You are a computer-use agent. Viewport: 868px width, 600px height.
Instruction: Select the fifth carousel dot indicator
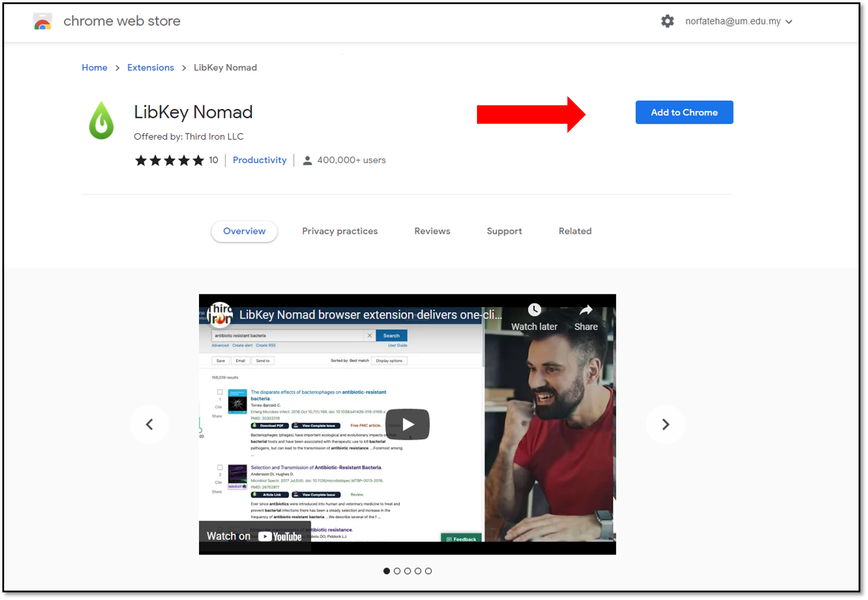click(429, 571)
